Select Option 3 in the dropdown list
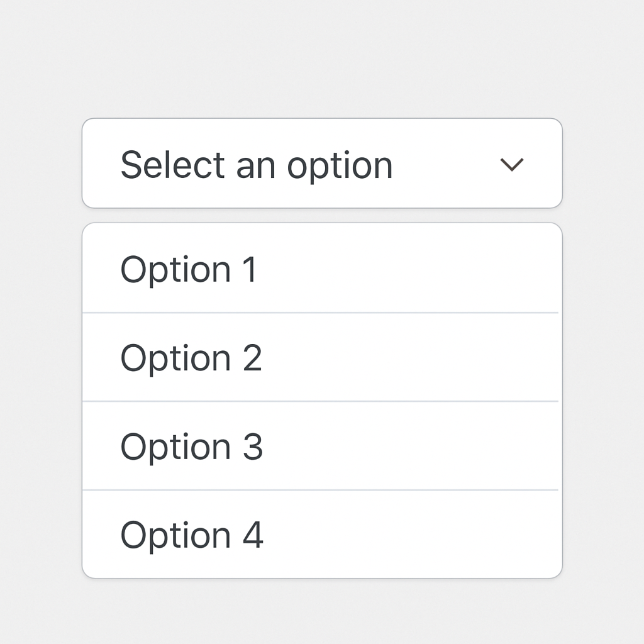Screen dimensions: 644x644 (x=321, y=446)
